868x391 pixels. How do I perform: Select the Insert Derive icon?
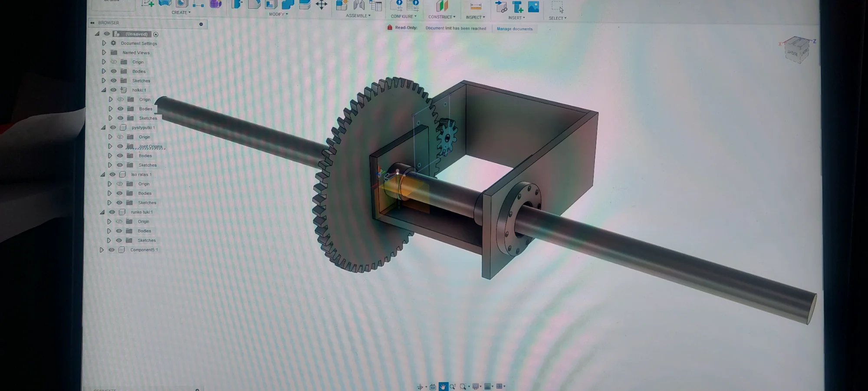[x=501, y=6]
